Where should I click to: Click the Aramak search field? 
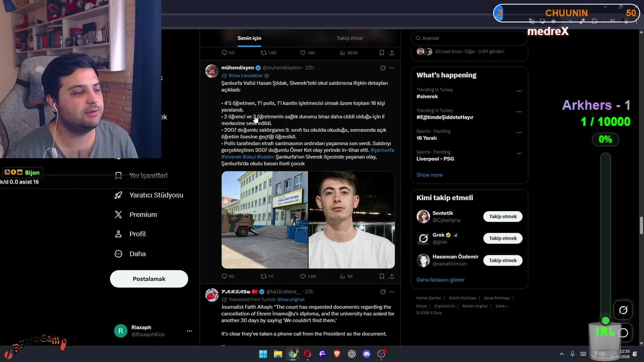(x=469, y=38)
